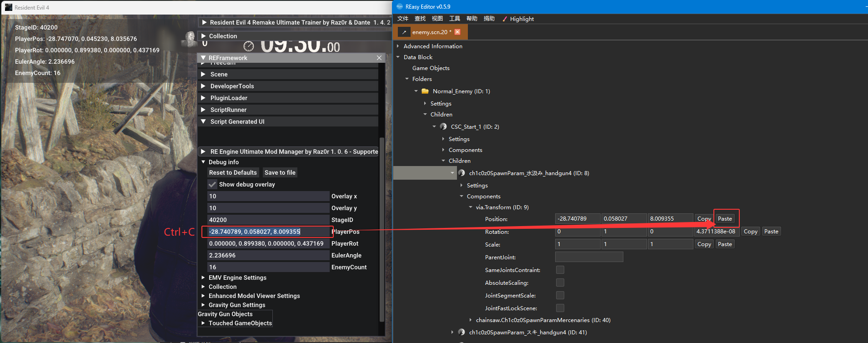Select Game Objects tree item
Screen dimensions: 868x343
tap(431, 68)
